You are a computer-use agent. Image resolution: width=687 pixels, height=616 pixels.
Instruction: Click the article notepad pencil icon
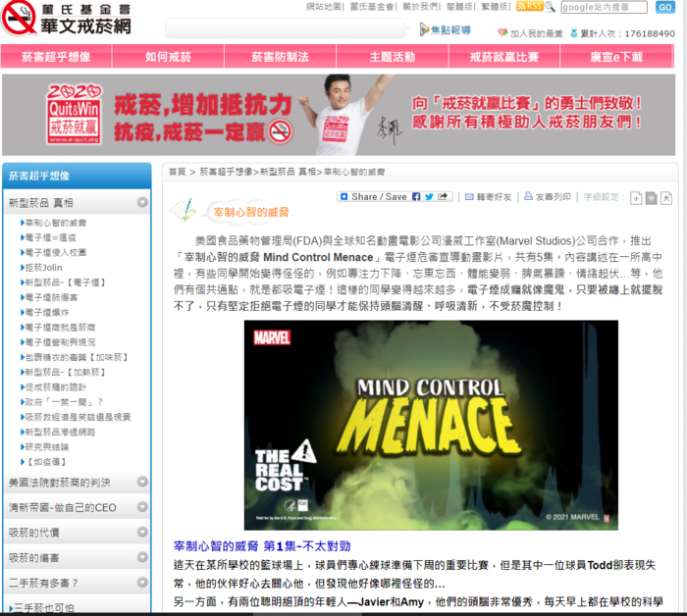[x=184, y=210]
